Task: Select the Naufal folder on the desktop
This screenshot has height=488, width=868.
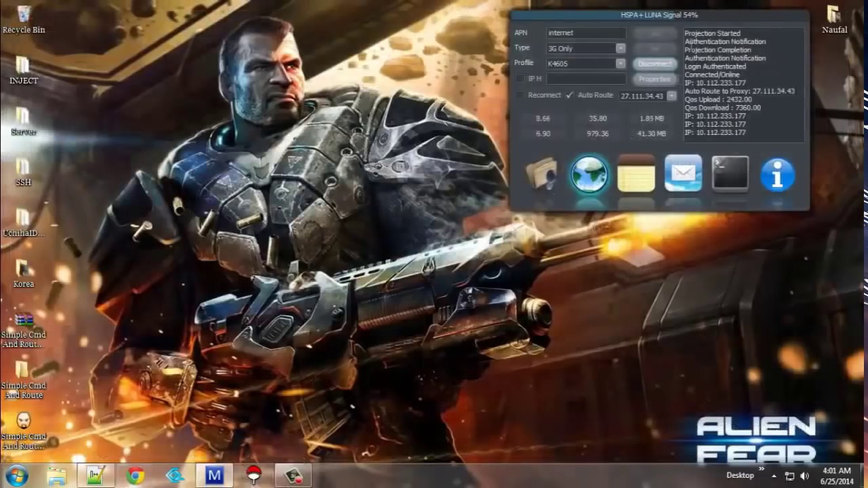Action: coord(834,20)
